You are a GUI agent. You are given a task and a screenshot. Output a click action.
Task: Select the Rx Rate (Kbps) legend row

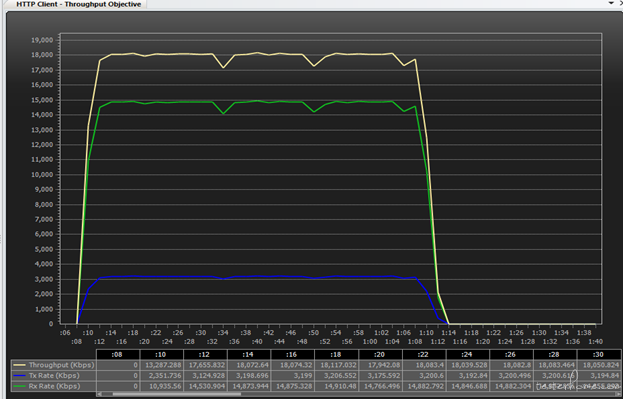(x=54, y=386)
